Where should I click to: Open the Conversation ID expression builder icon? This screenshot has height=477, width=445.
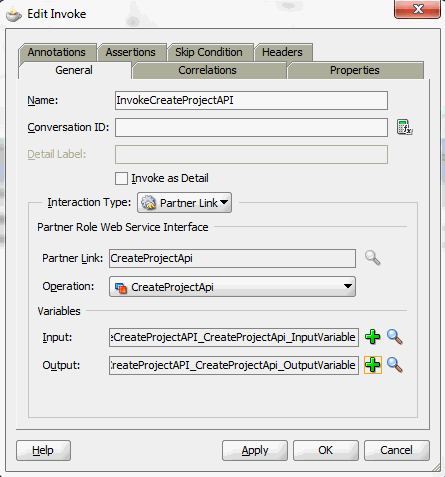coord(405,127)
